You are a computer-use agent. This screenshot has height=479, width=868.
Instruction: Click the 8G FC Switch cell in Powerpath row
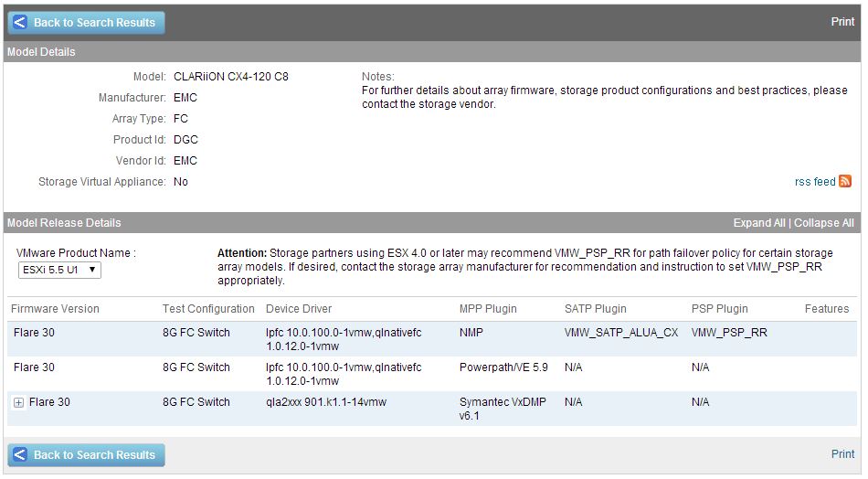click(196, 367)
